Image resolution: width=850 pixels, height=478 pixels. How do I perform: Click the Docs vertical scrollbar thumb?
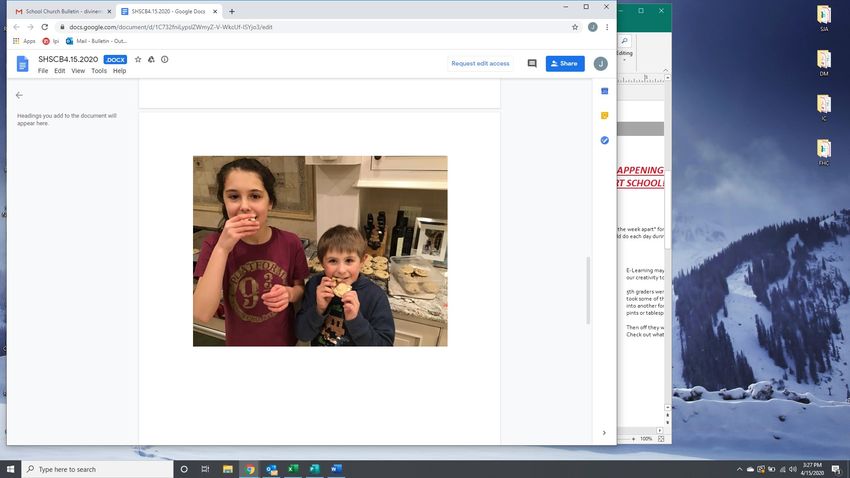point(588,290)
